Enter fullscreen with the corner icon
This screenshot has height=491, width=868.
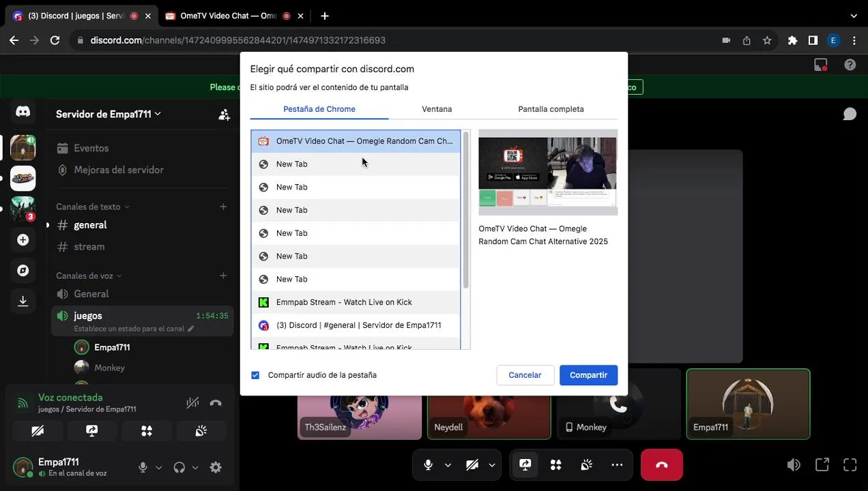[x=850, y=465]
